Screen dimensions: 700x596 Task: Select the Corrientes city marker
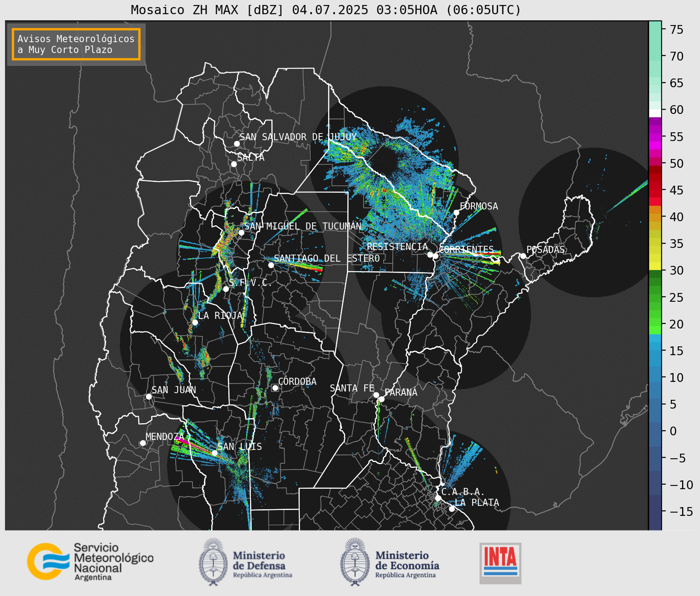pyautogui.click(x=435, y=256)
